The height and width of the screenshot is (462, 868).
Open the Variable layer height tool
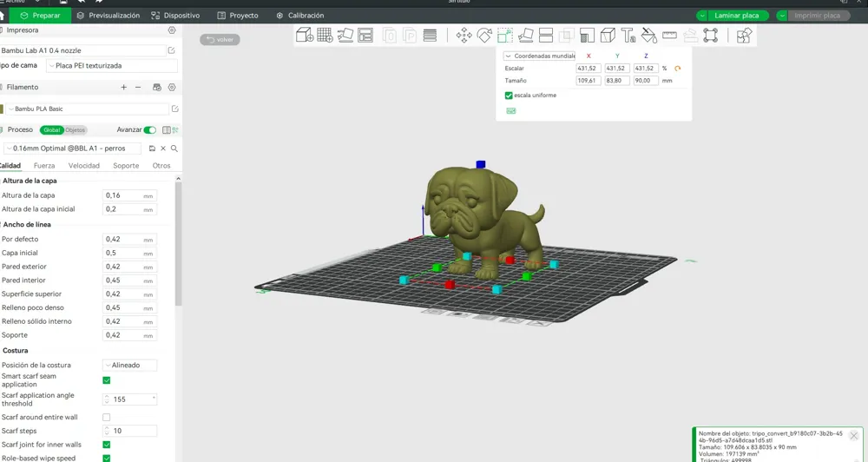point(431,36)
